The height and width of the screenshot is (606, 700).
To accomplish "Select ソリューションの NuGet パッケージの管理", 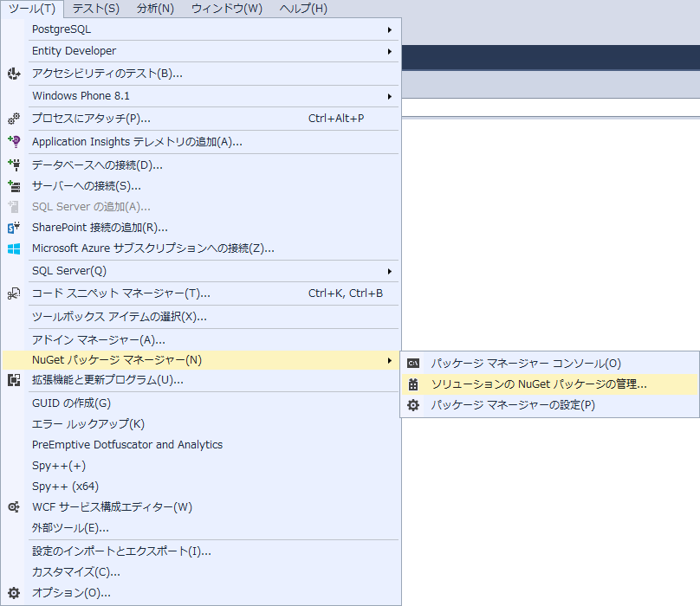I will pyautogui.click(x=538, y=384).
